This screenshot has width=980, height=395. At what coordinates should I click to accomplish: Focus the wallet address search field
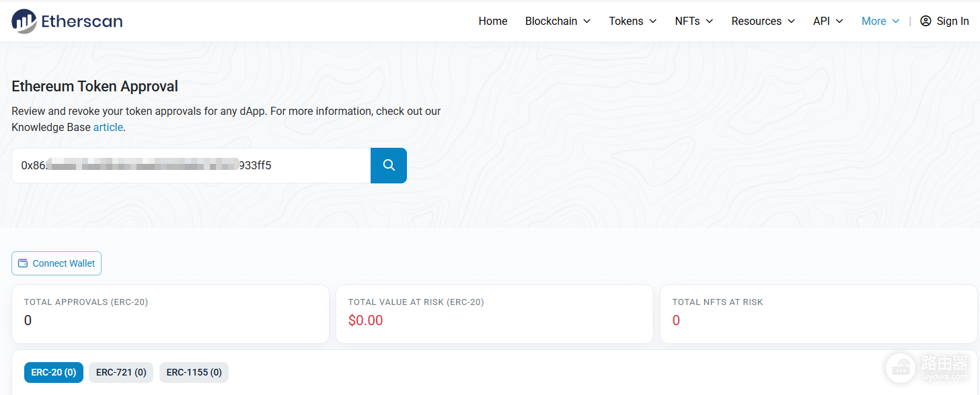tap(191, 165)
